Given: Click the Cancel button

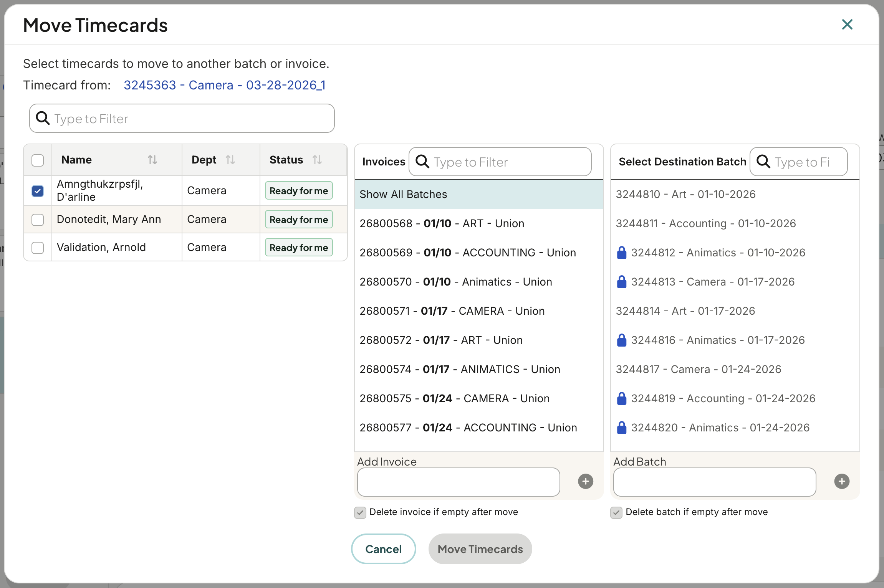Looking at the screenshot, I should tap(383, 549).
